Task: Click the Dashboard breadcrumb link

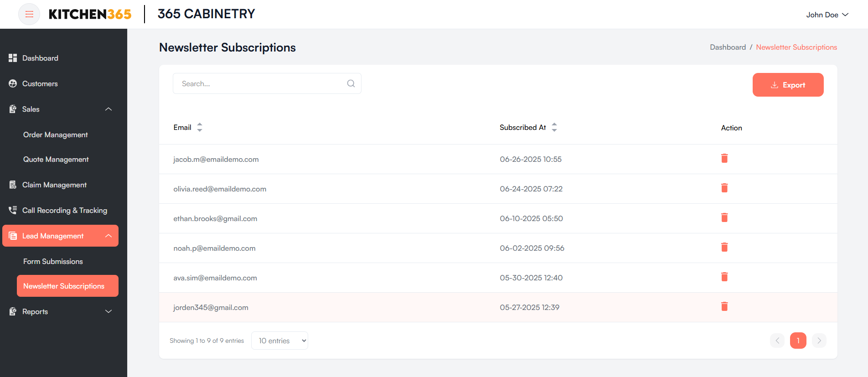Action: pyautogui.click(x=728, y=47)
